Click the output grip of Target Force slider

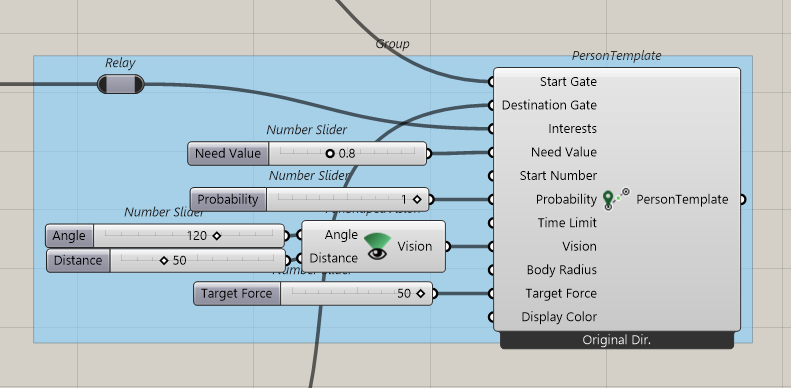click(435, 294)
